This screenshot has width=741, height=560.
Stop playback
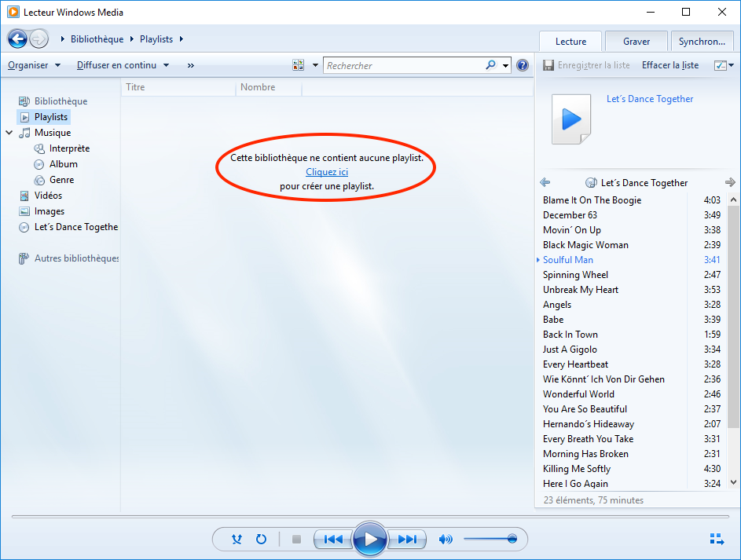(296, 539)
